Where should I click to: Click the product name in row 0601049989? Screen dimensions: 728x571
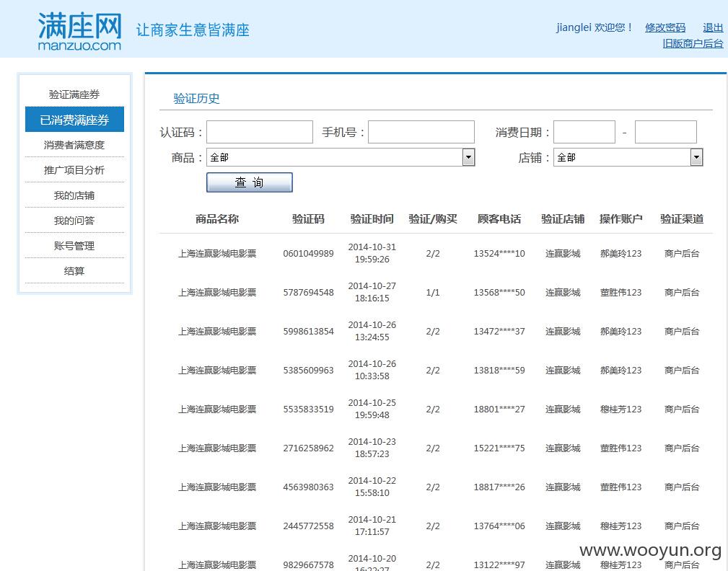tap(217, 254)
